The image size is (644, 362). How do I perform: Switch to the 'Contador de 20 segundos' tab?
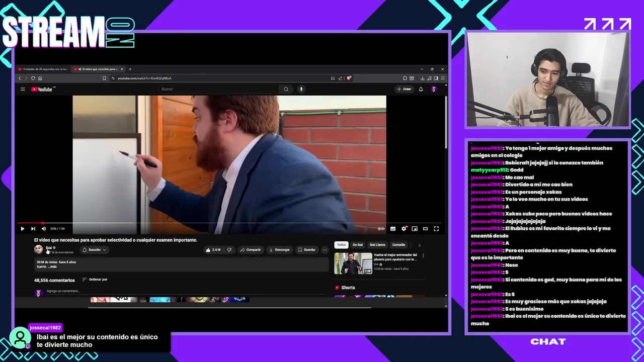[x=43, y=69]
